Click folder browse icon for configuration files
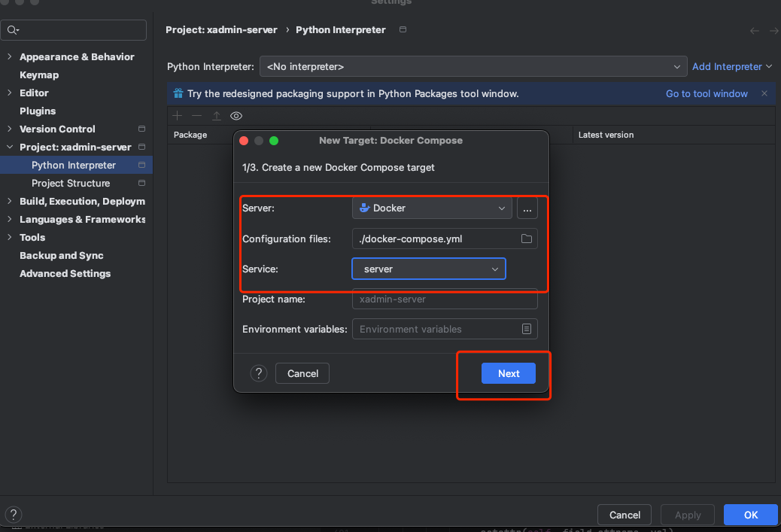 pyautogui.click(x=527, y=239)
